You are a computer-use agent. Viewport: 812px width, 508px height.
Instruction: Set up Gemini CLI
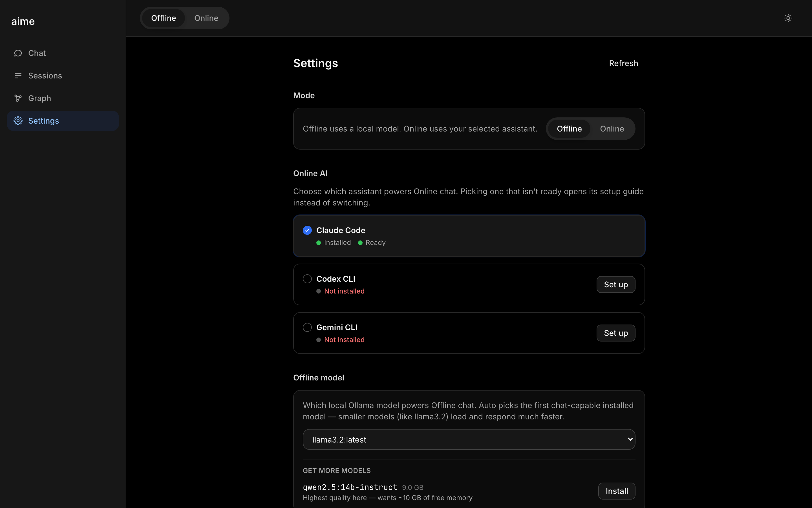click(616, 333)
